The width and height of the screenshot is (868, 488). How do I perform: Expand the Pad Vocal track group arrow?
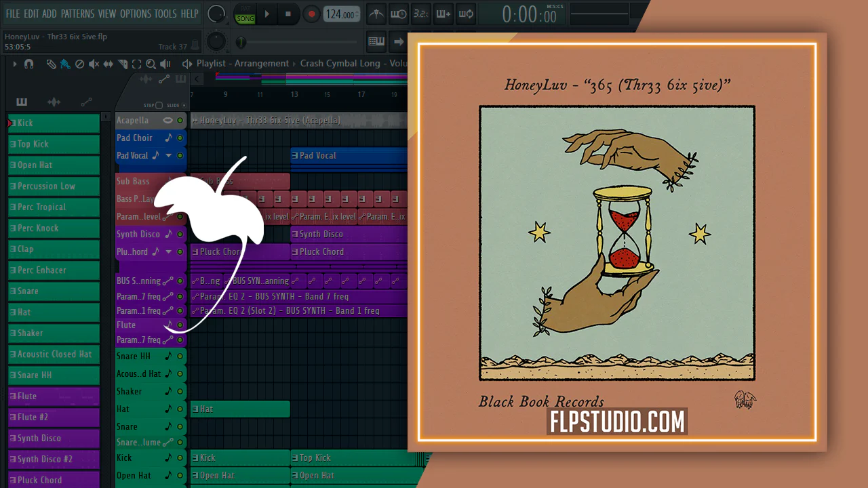pos(169,156)
